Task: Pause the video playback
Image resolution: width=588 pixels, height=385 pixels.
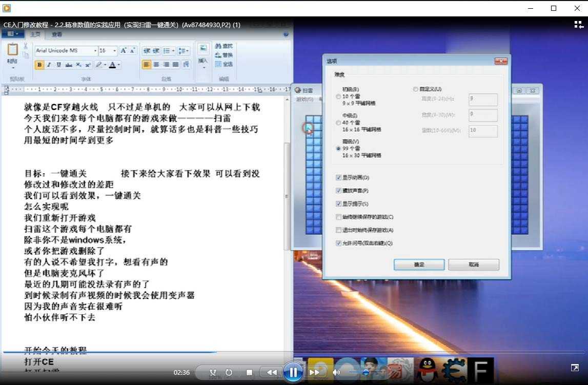Action: (293, 372)
